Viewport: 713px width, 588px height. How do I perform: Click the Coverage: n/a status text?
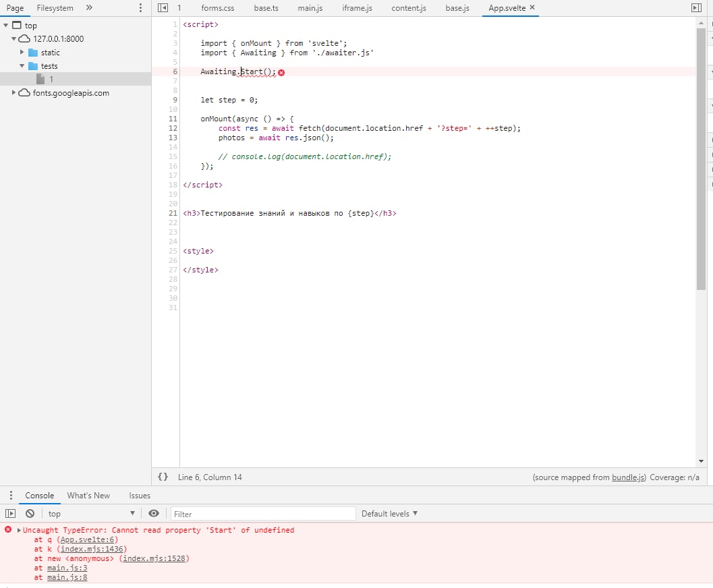coord(675,477)
